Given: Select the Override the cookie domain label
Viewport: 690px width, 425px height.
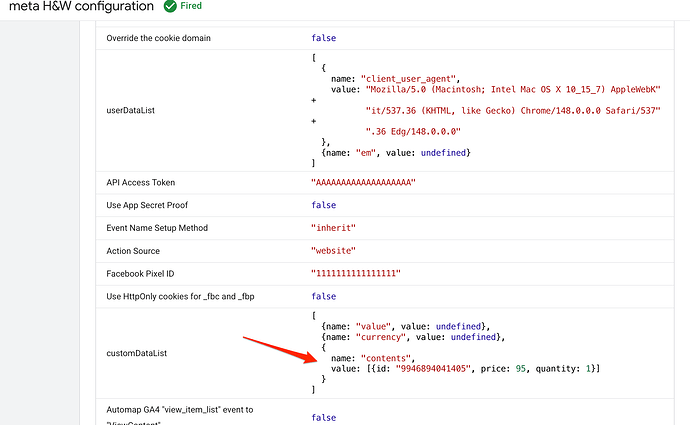Looking at the screenshot, I should pyautogui.click(x=158, y=38).
